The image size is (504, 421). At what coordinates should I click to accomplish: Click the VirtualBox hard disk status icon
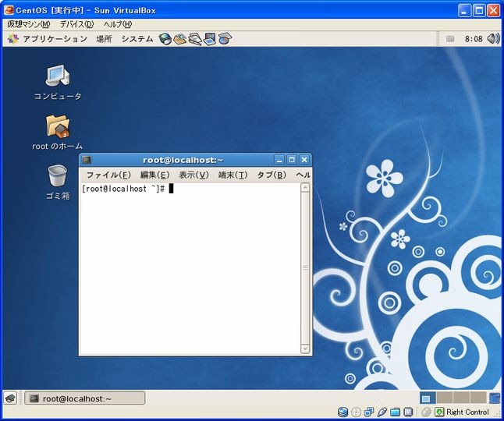click(x=343, y=412)
